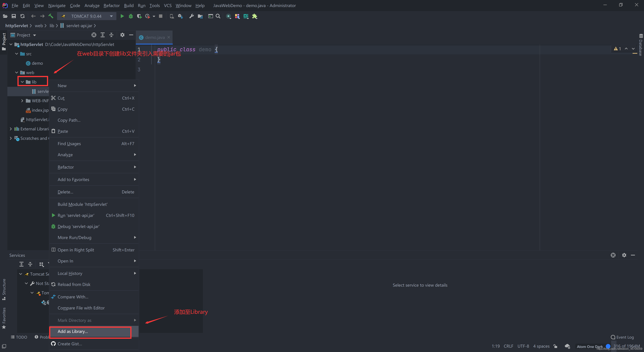Open the TODO tool window button
This screenshot has width=644, height=352.
[19, 337]
